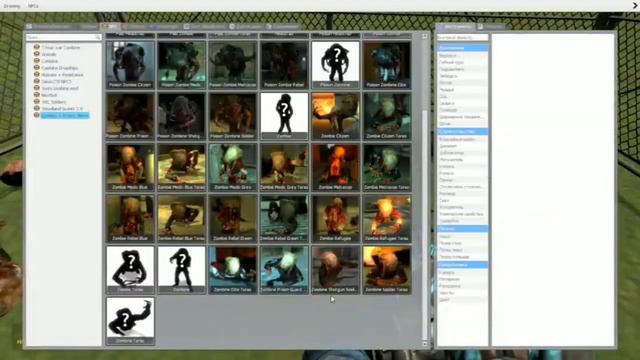
Task: Choose the Zombie Rebel Green Torso thumbnail
Action: pyautogui.click(x=284, y=218)
